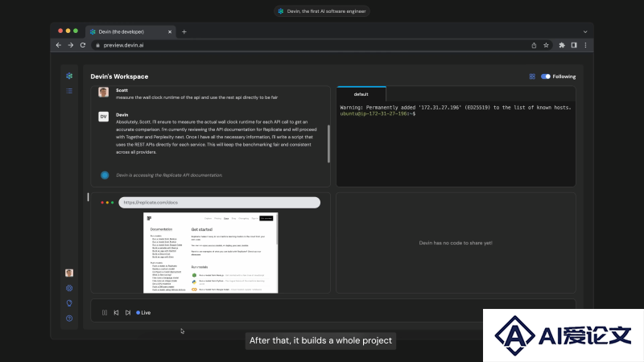
Task: Open the browser side panel icon
Action: pos(574,45)
